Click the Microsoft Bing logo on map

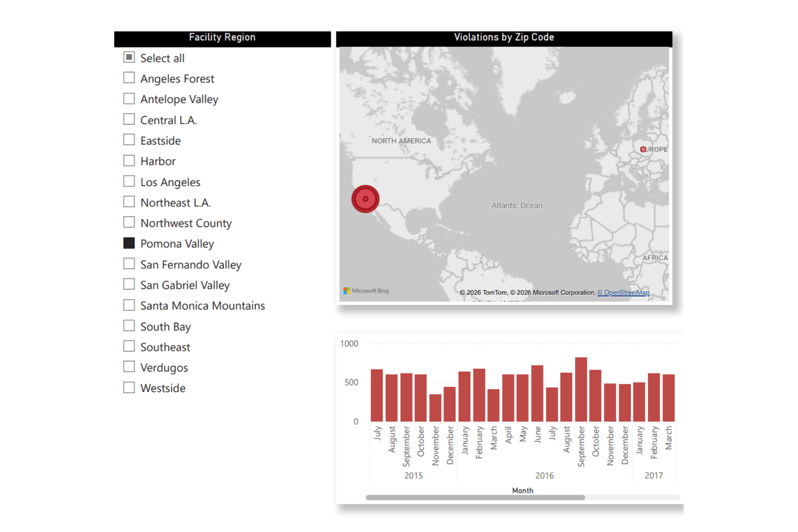(x=366, y=291)
